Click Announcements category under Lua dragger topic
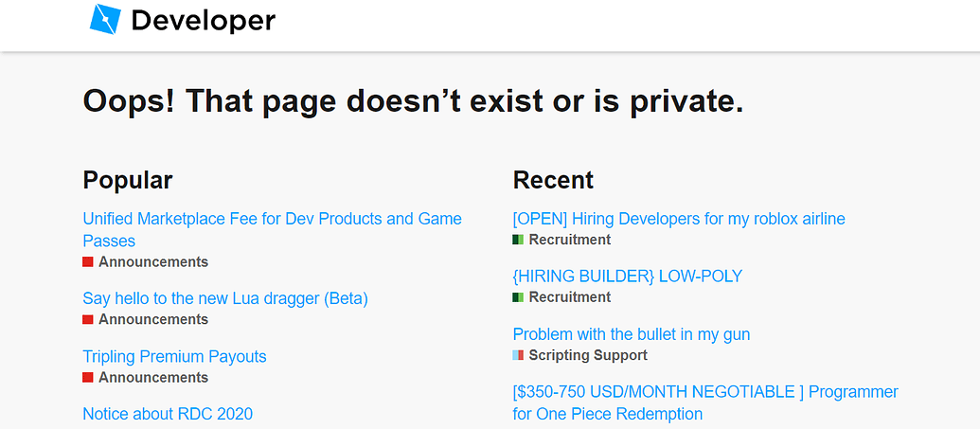This screenshot has height=429, width=980. click(153, 319)
